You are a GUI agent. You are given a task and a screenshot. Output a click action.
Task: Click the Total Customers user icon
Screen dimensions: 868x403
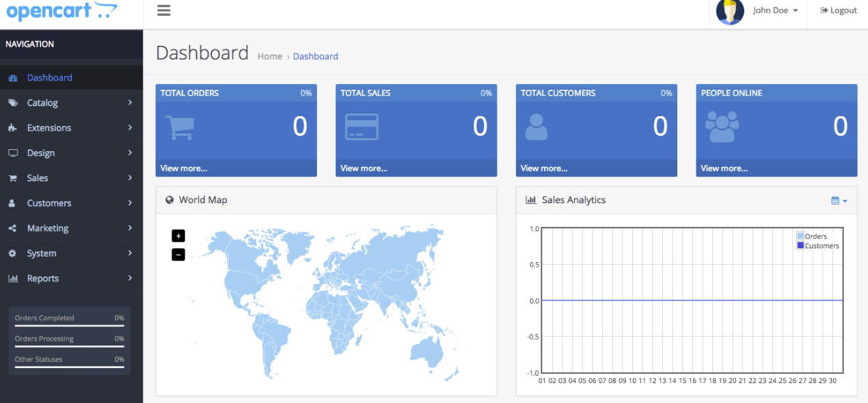pyautogui.click(x=537, y=127)
